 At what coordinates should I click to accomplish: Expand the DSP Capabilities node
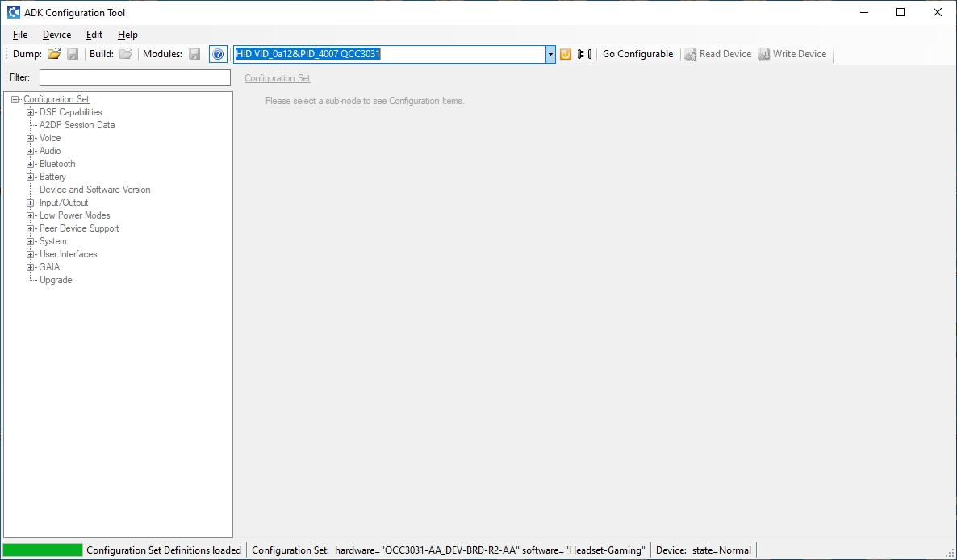pyautogui.click(x=31, y=112)
